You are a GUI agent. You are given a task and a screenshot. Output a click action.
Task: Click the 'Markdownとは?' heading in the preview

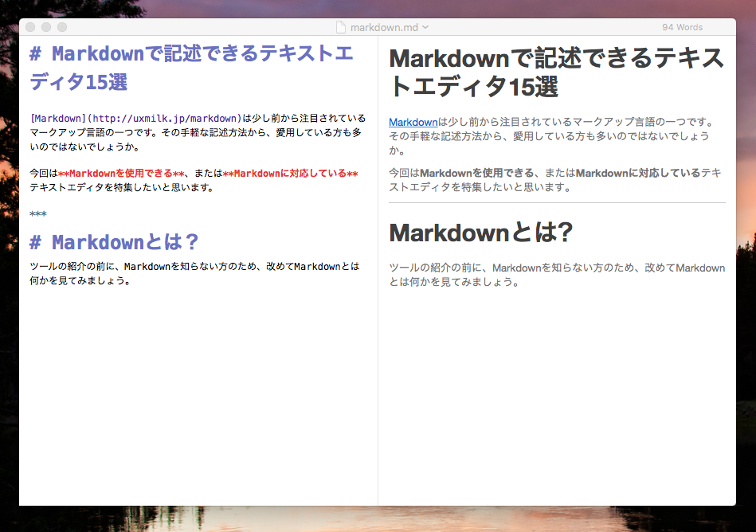click(481, 233)
